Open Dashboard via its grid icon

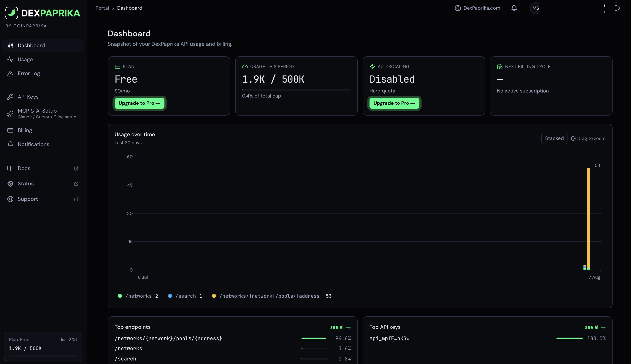coord(10,45)
